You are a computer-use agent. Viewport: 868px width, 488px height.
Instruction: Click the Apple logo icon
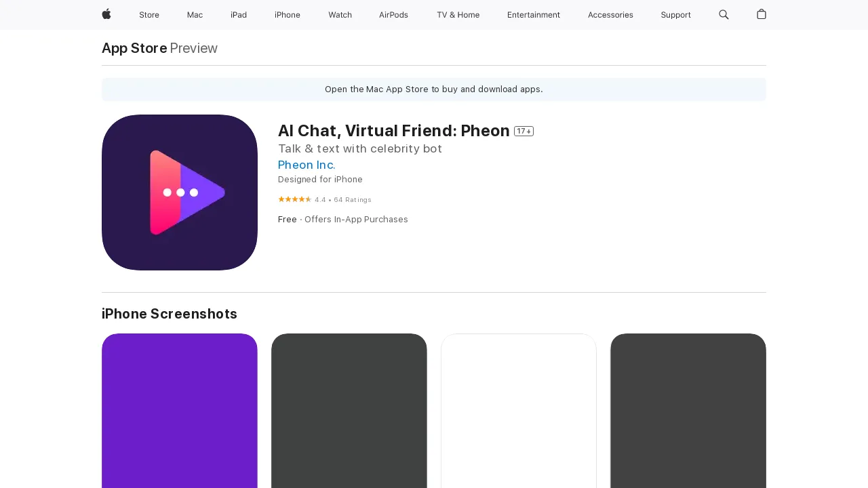[106, 14]
